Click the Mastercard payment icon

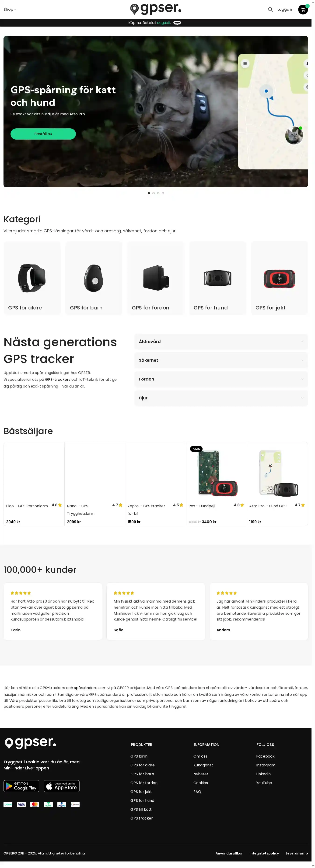[x=35, y=805]
